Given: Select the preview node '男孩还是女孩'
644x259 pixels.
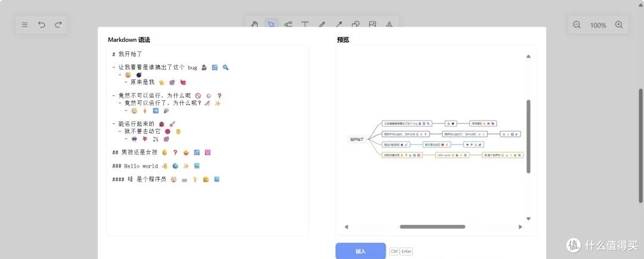Looking at the screenshot, I should 402,155.
